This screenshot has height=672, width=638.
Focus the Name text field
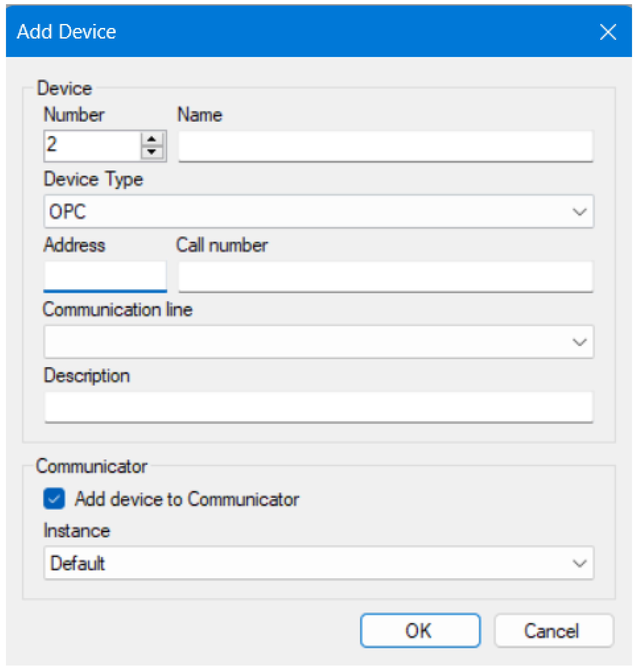pos(386,146)
